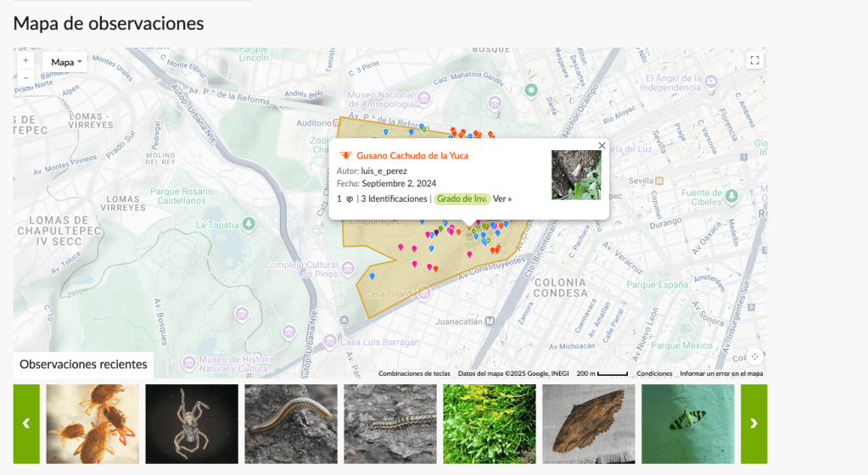The image size is (868, 475).
Task: Click the geolocation target icon on map
Action: click(754, 357)
